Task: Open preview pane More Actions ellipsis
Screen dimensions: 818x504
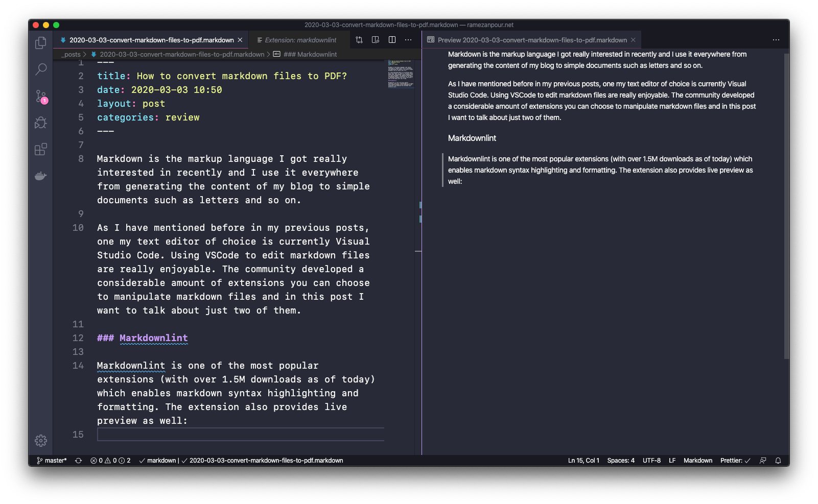Action: click(776, 40)
